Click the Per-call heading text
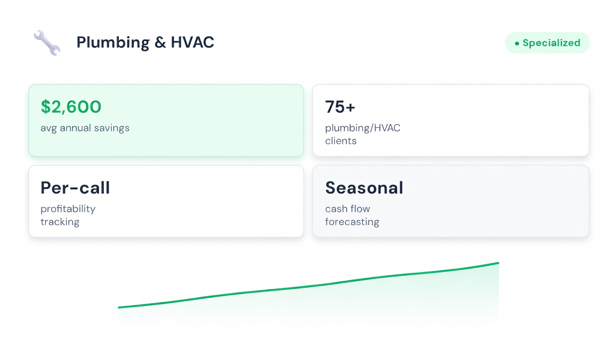Screen dimensions: 609x364 point(75,188)
